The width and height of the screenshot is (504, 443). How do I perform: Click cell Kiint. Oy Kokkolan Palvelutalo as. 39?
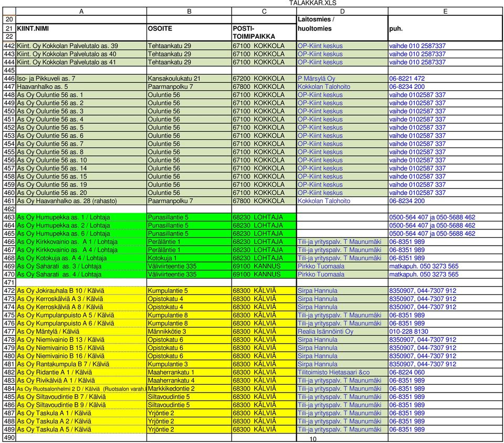[81, 46]
